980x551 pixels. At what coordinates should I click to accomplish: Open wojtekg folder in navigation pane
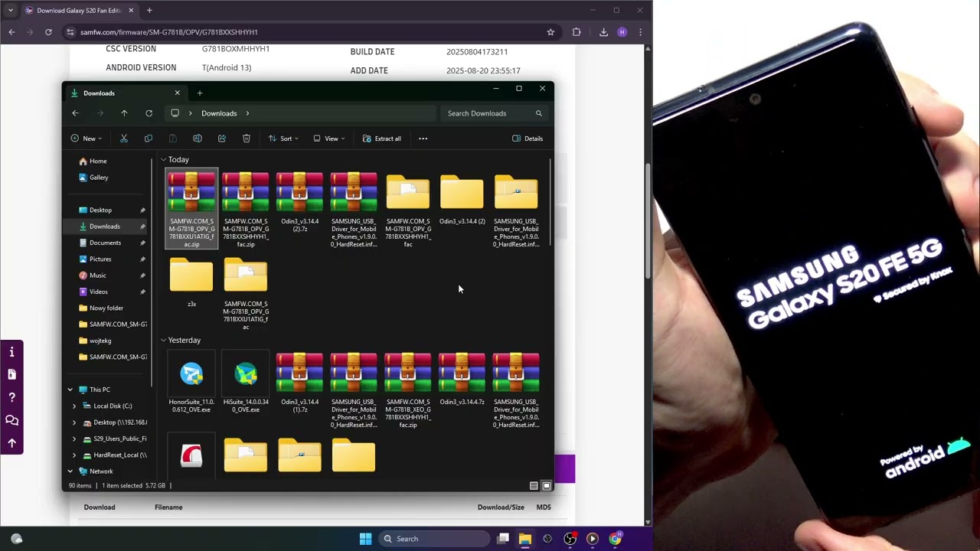click(100, 341)
